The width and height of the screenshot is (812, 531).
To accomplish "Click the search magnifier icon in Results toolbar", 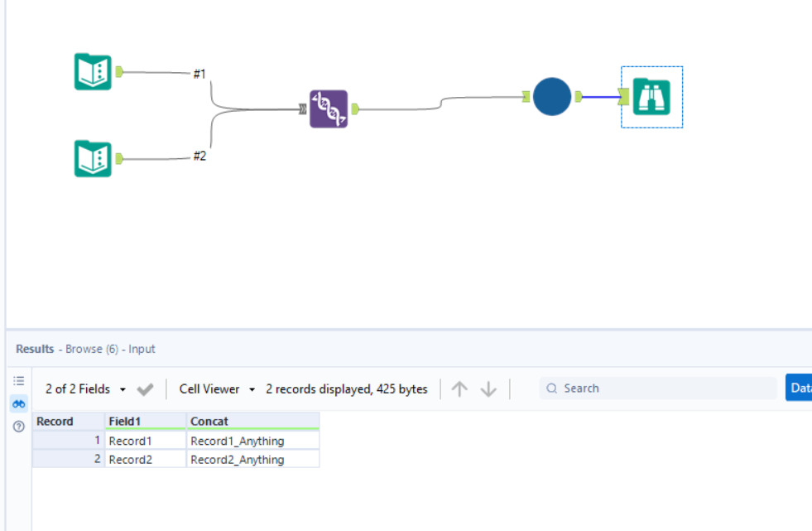I will [551, 388].
